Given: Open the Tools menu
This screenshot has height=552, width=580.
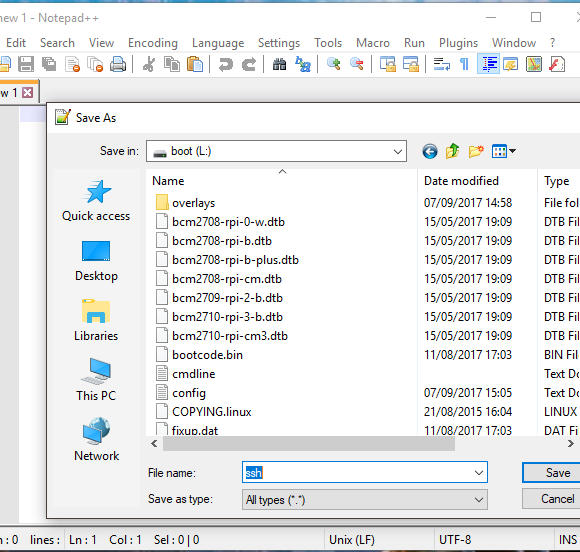Looking at the screenshot, I should coord(328,43).
